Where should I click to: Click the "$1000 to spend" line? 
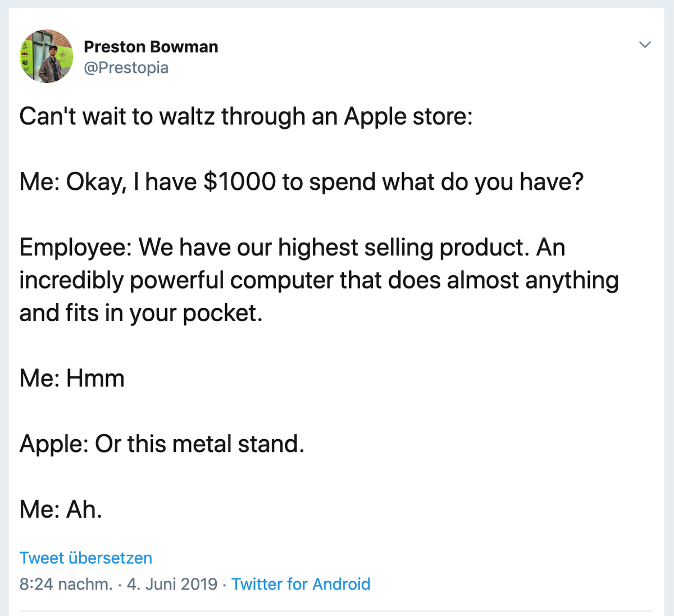[302, 182]
